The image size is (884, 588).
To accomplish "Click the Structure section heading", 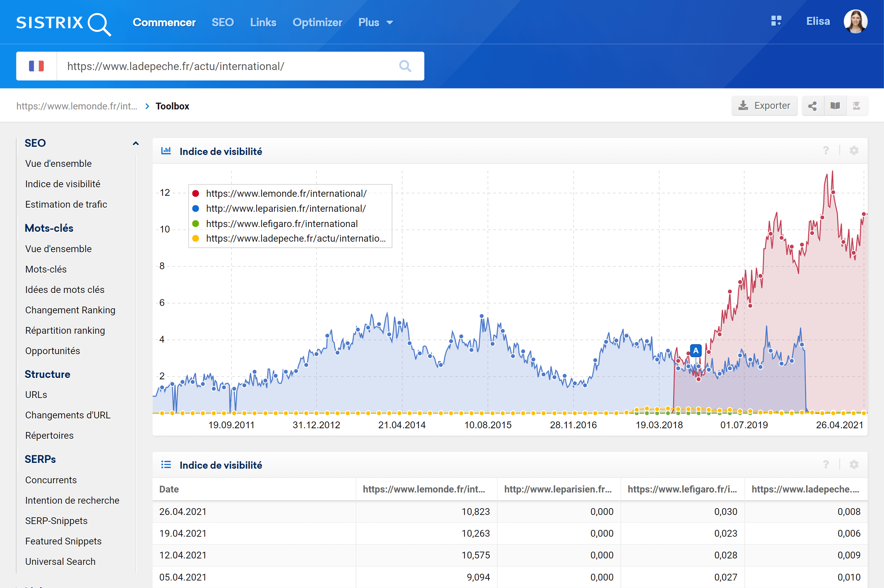I will (47, 374).
